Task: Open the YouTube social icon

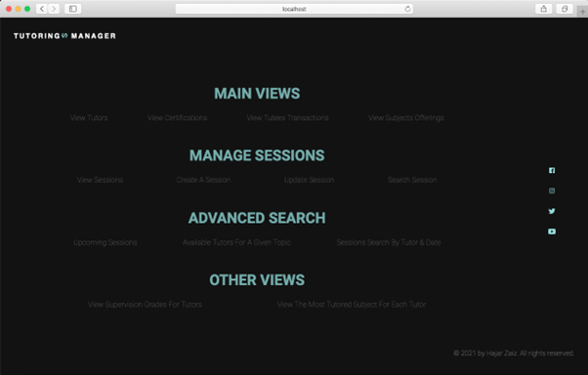Action: click(x=552, y=231)
